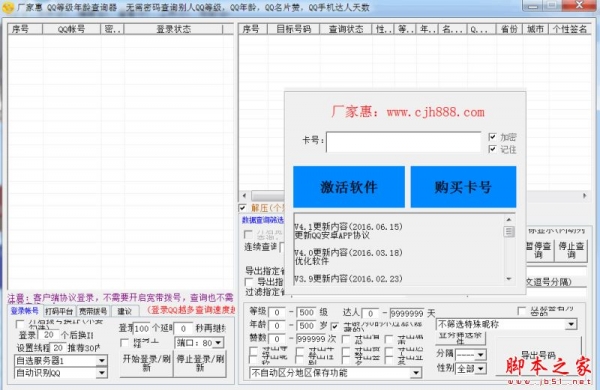The height and width of the screenshot is (390, 600).
Task: Click the V4.1更新内容(2016.06.15) log line
Action: click(x=348, y=227)
